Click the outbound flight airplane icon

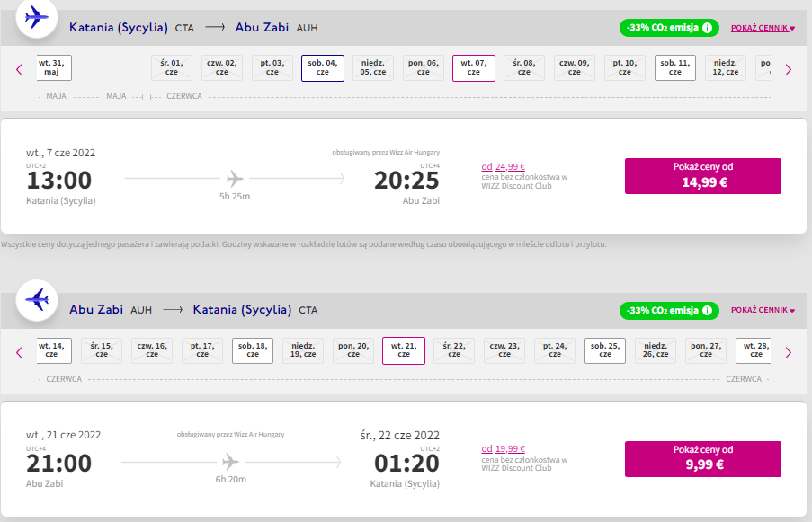pyautogui.click(x=36, y=18)
